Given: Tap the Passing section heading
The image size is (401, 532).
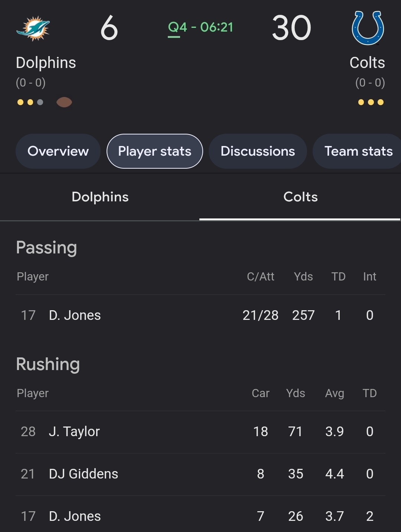Looking at the screenshot, I should tap(46, 248).
